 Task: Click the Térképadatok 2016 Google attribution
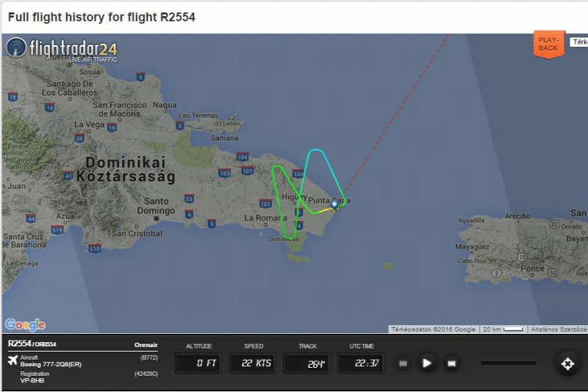(x=434, y=329)
